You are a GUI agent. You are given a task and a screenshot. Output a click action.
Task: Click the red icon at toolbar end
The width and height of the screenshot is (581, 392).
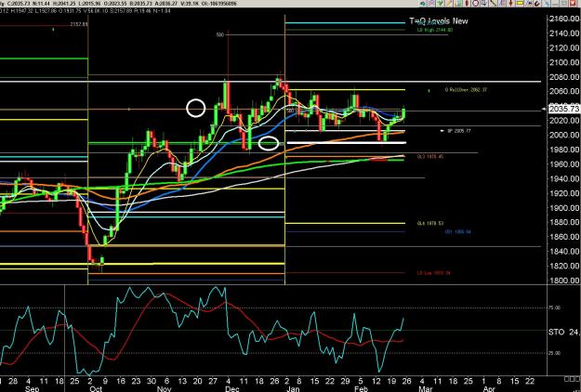coord(573,3)
